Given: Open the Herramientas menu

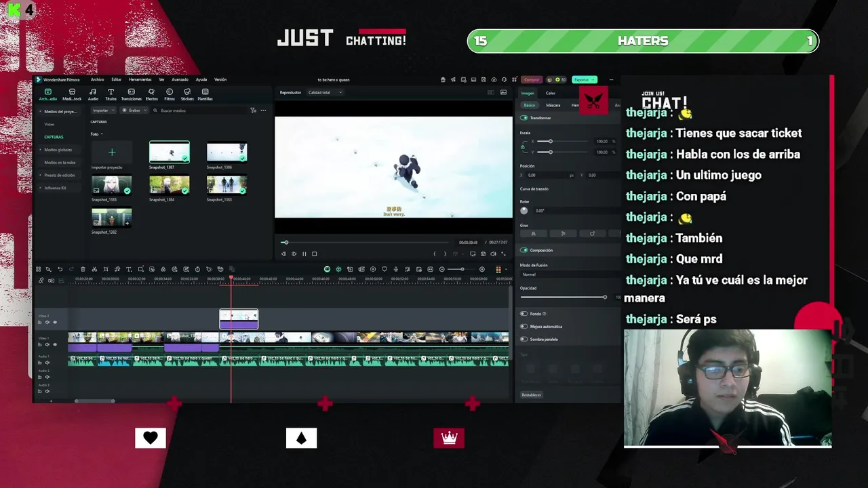Looking at the screenshot, I should click(x=140, y=79).
